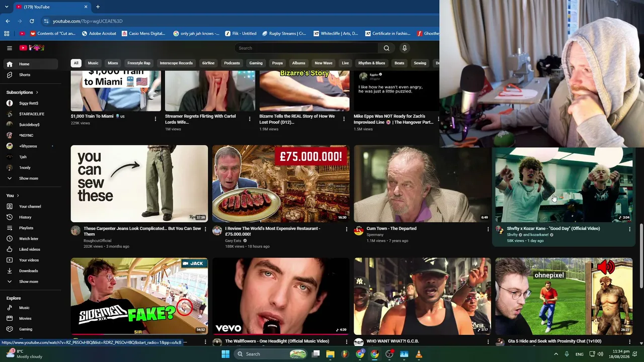Image resolution: width=644 pixels, height=362 pixels.
Task: Reload the page in Chrome
Action: [x=32, y=21]
